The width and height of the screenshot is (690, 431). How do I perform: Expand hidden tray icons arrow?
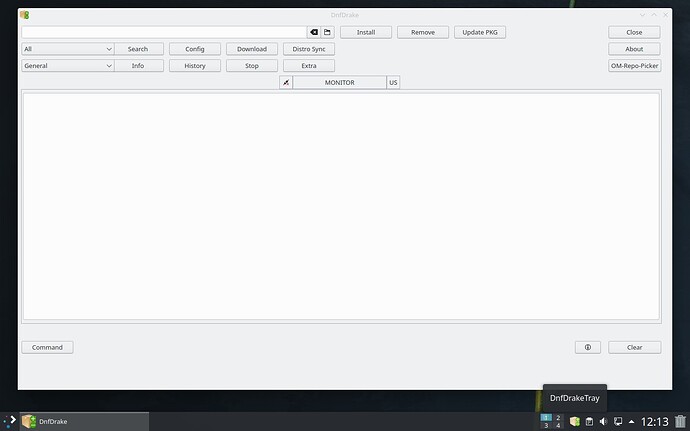click(x=631, y=421)
